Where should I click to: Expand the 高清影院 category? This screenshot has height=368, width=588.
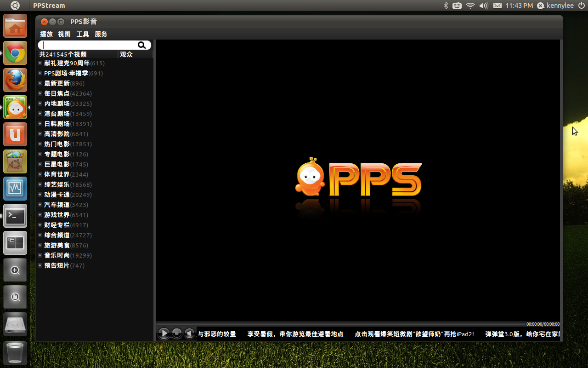(40, 134)
